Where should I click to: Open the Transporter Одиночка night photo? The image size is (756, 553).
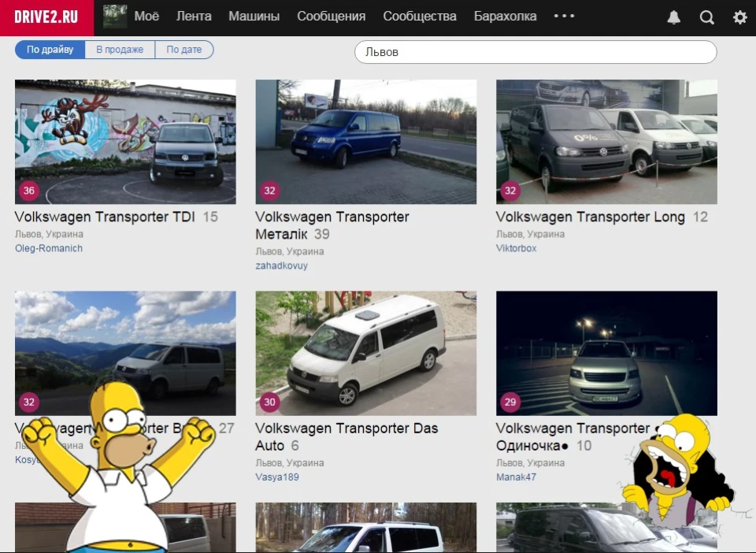coord(606,353)
